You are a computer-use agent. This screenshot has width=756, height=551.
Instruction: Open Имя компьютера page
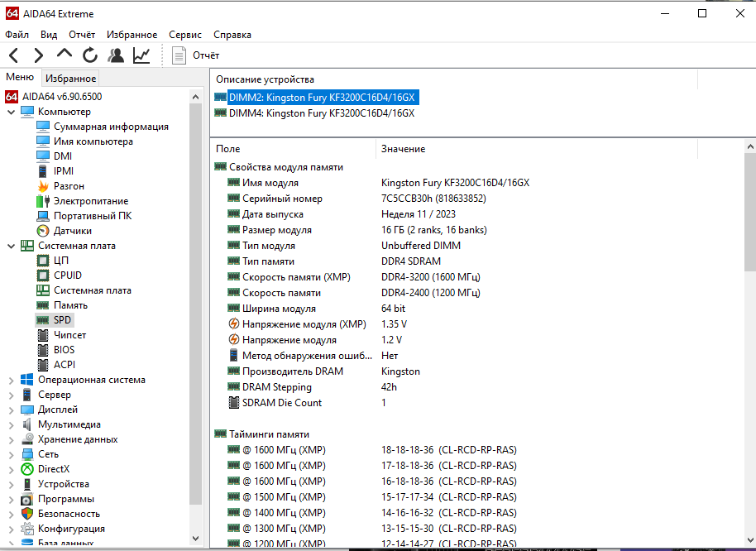coord(93,141)
